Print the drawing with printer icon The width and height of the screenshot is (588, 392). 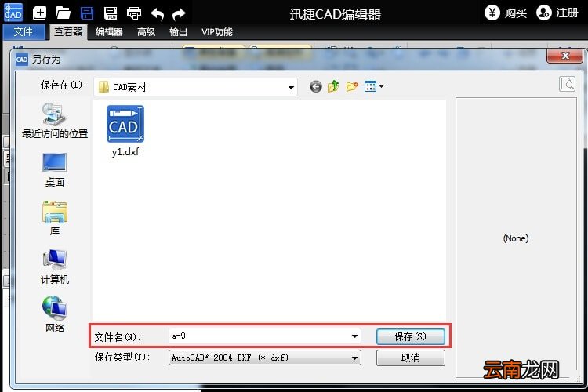click(x=134, y=13)
